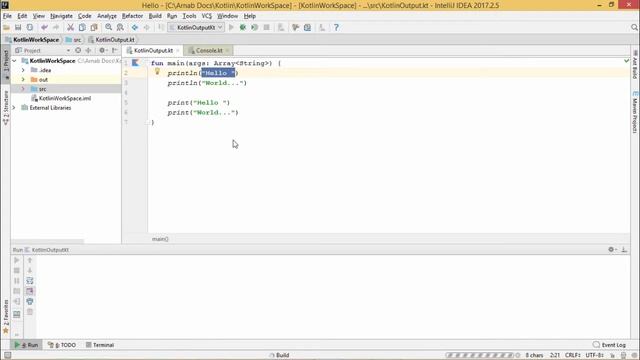This screenshot has height=360, width=640.
Task: Open the File menu
Action: (7, 16)
